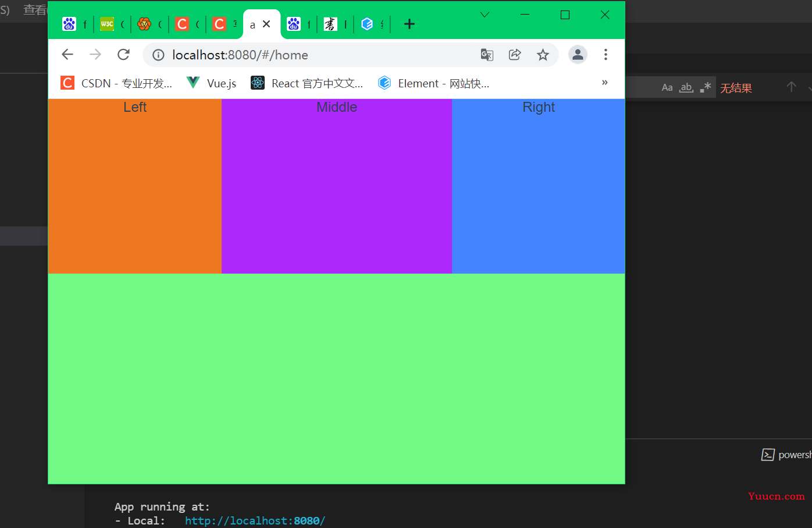Show hidden bookmarks with the double chevron

(605, 83)
